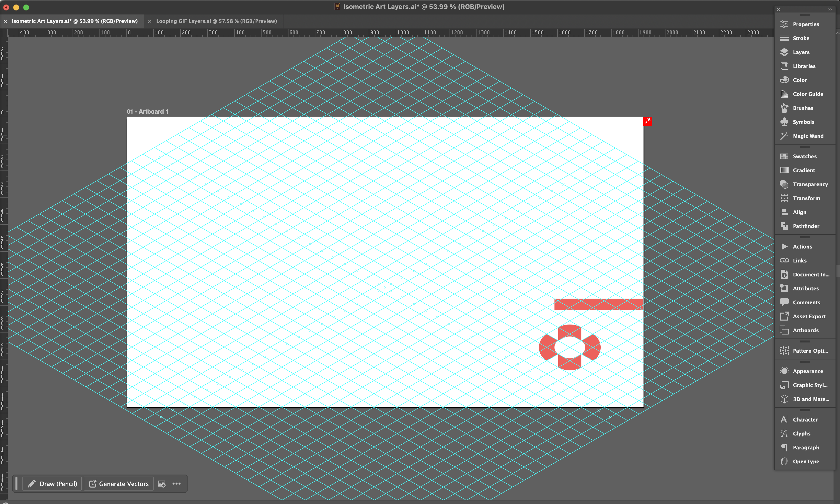840x504 pixels.
Task: Click the Generate Vectors button
Action: tap(119, 484)
